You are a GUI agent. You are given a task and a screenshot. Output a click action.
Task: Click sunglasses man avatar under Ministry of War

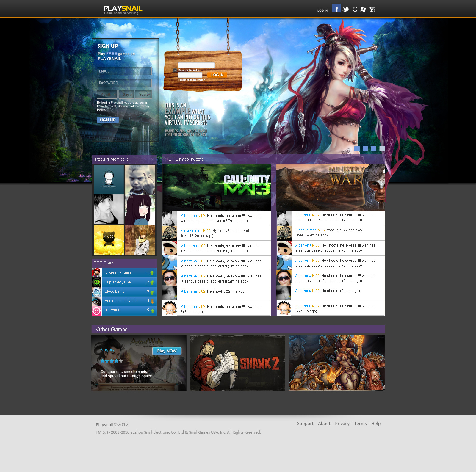point(284,278)
